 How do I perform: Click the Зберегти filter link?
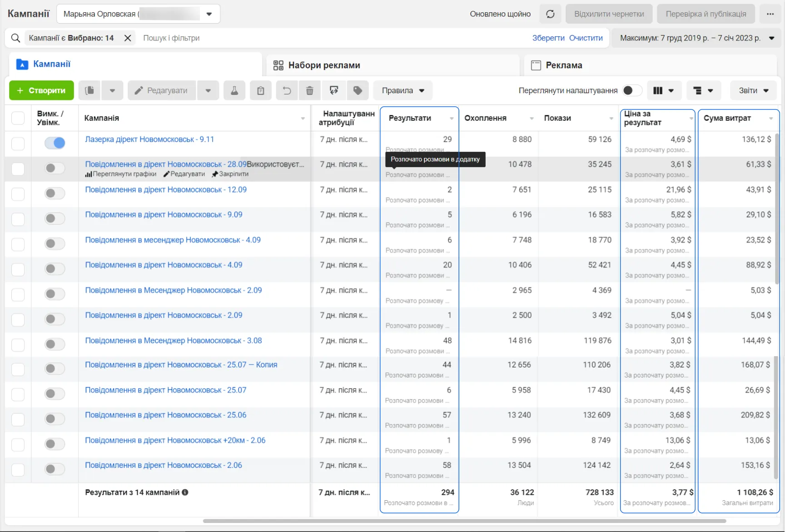click(x=548, y=38)
